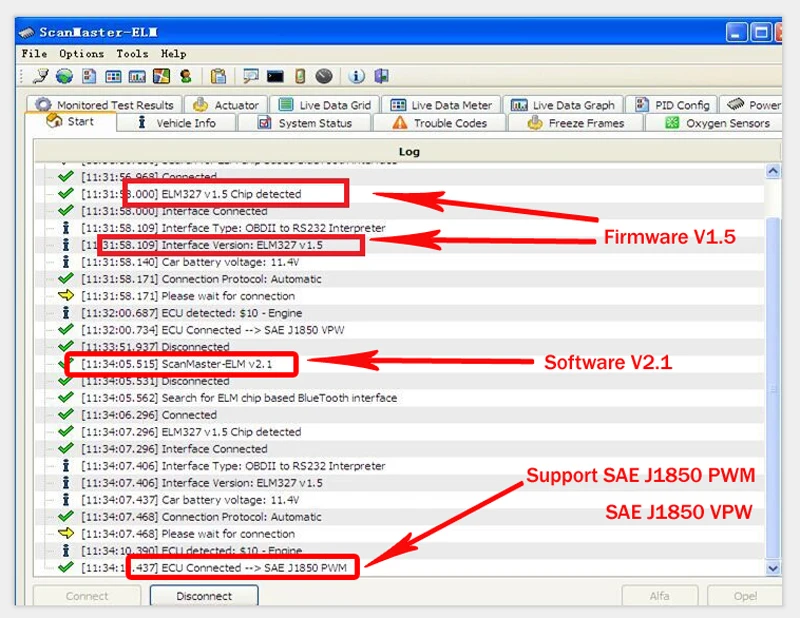Click the bar chart toolbar icon
The height and width of the screenshot is (618, 800).
point(137,77)
